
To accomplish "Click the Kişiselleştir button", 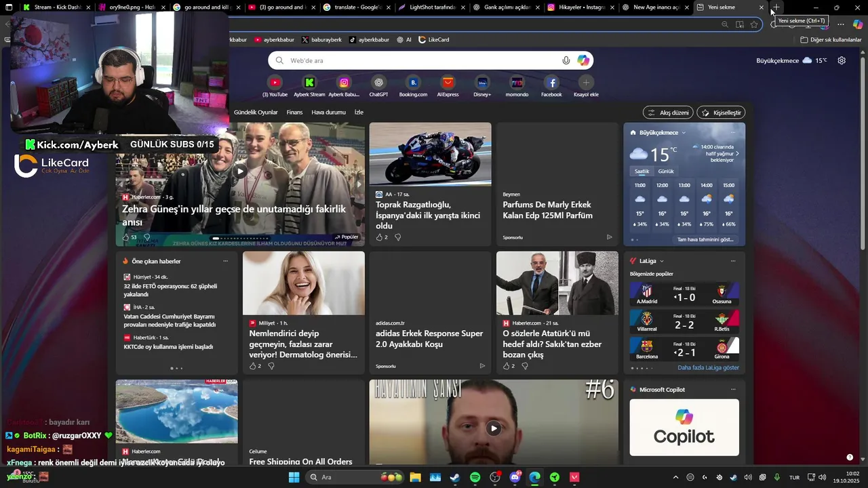I will (x=721, y=113).
